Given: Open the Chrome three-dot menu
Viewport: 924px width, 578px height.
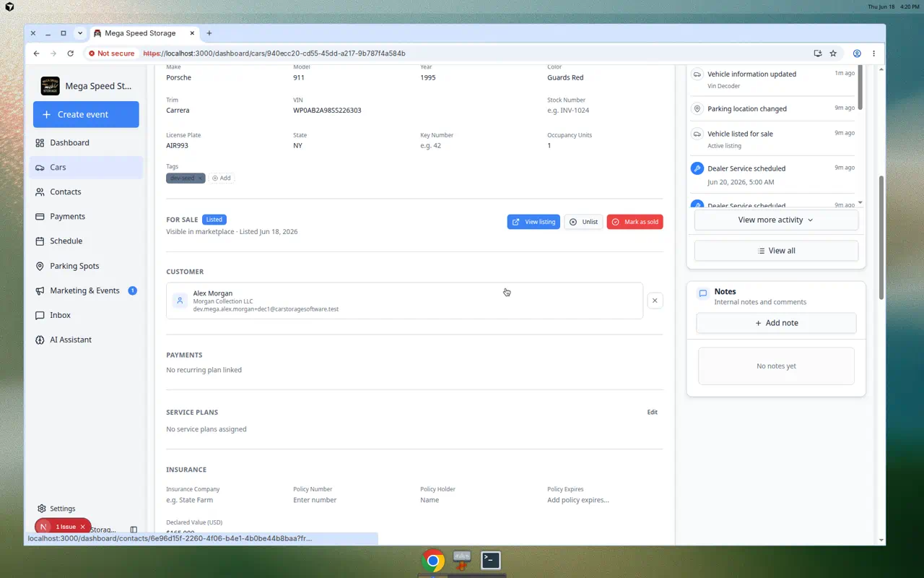Looking at the screenshot, I should [873, 53].
